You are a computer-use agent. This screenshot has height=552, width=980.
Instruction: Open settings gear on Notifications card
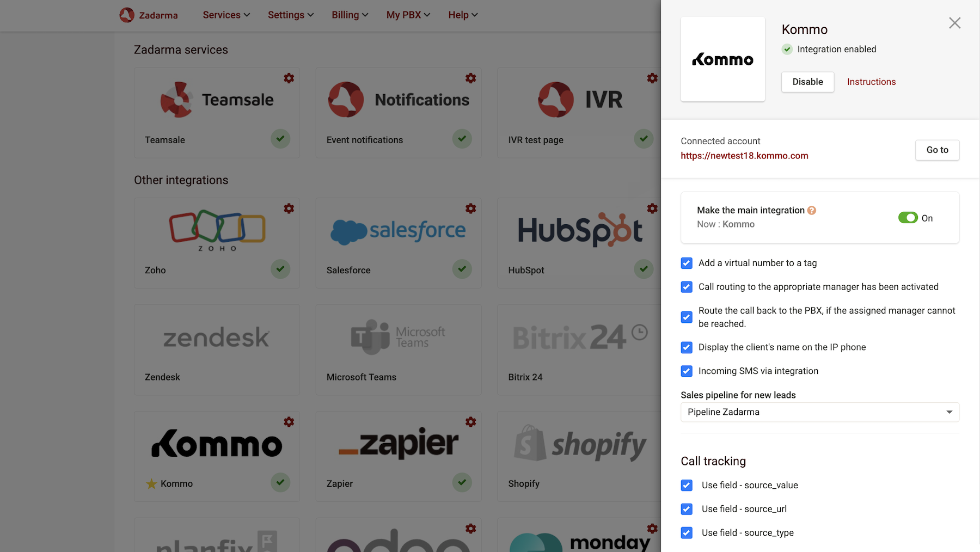click(471, 78)
